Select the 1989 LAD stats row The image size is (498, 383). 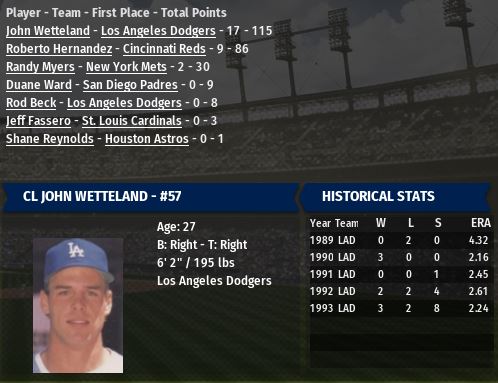click(x=401, y=240)
